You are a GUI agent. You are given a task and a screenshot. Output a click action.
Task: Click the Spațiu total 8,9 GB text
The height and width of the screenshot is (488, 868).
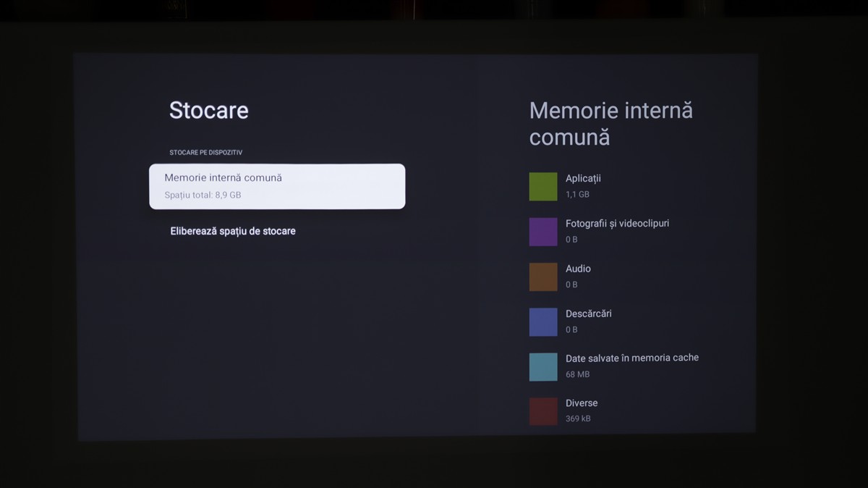tap(203, 195)
